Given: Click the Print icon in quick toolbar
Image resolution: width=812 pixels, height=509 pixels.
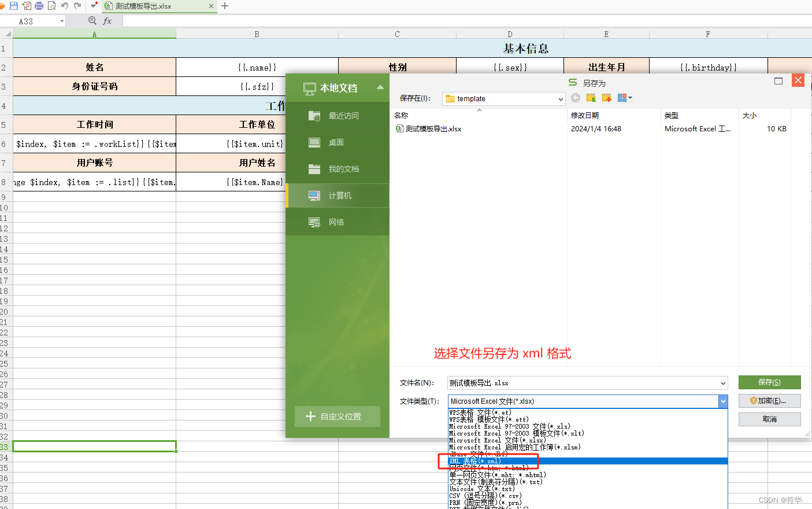Looking at the screenshot, I should click(x=39, y=6).
